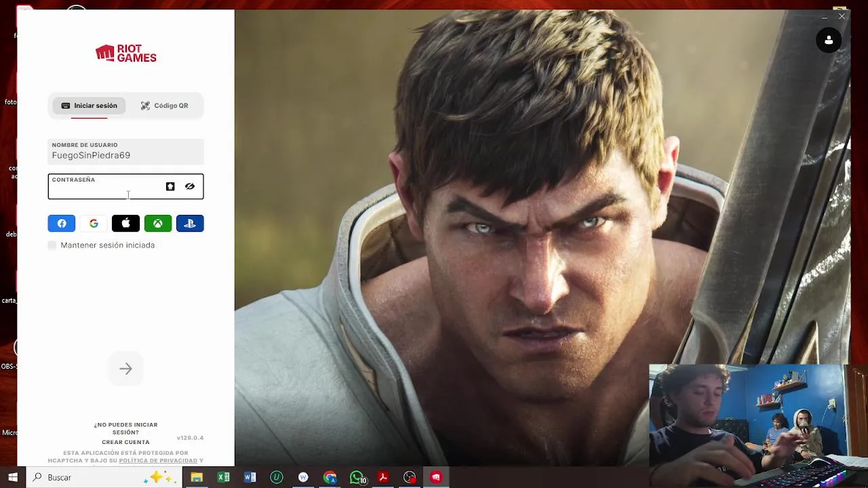Open Word from taskbar
The height and width of the screenshot is (488, 868).
pos(250,477)
